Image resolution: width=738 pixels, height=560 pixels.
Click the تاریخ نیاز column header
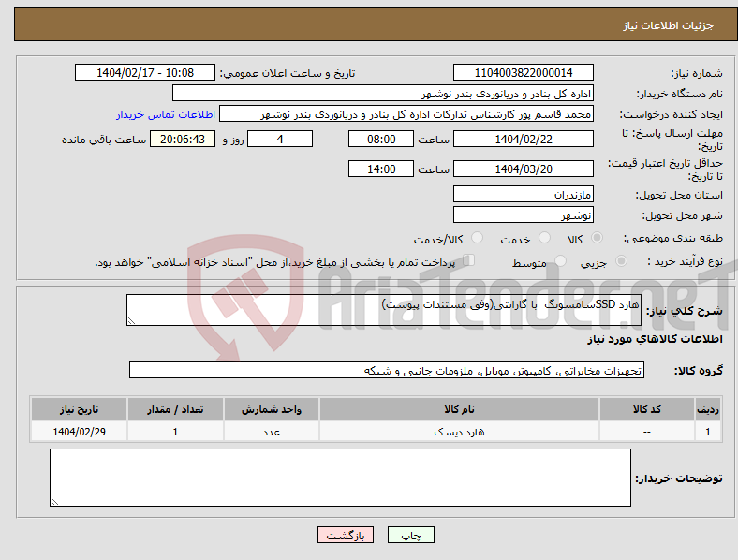click(x=79, y=409)
